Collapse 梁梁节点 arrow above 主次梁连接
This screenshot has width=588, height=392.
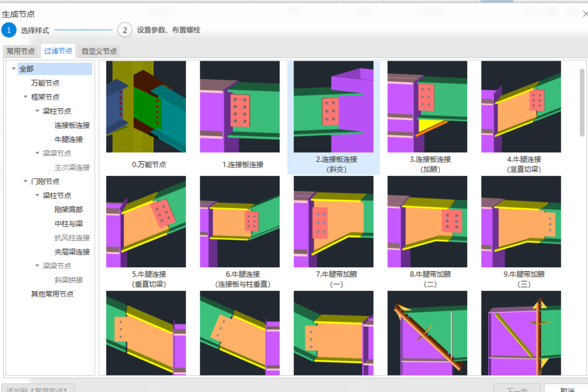[x=38, y=153]
